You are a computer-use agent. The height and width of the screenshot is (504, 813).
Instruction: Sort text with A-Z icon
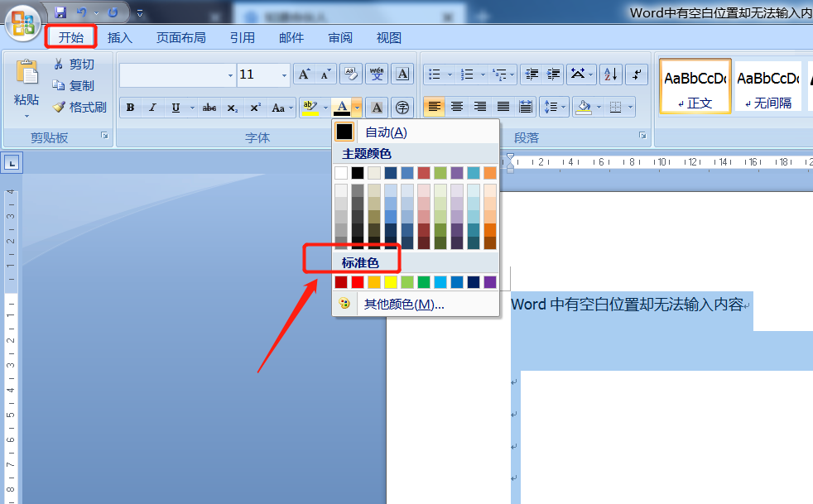point(611,74)
